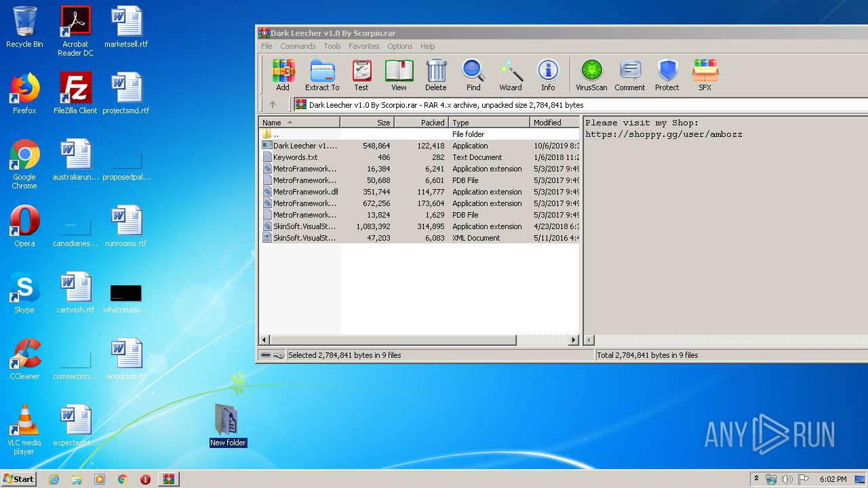Open the Opera desktop shortcut

click(x=24, y=226)
